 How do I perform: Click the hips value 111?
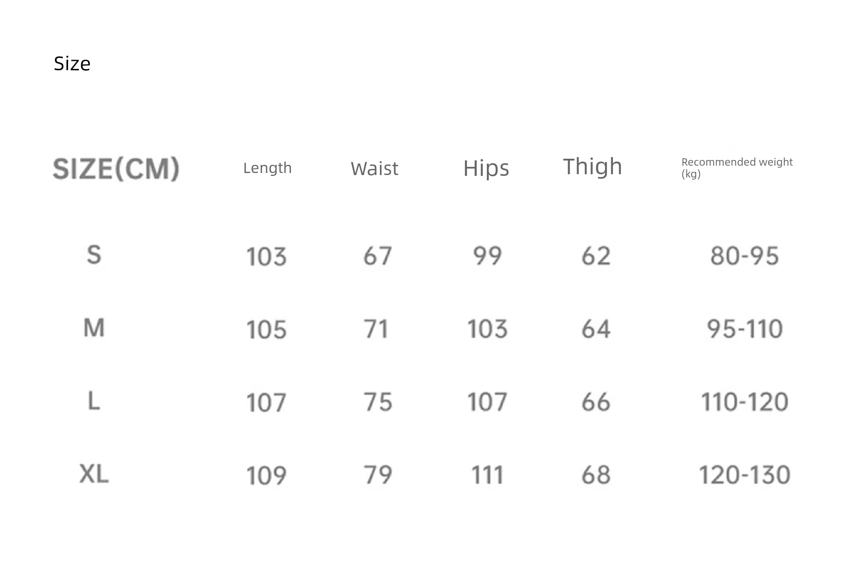click(x=487, y=475)
